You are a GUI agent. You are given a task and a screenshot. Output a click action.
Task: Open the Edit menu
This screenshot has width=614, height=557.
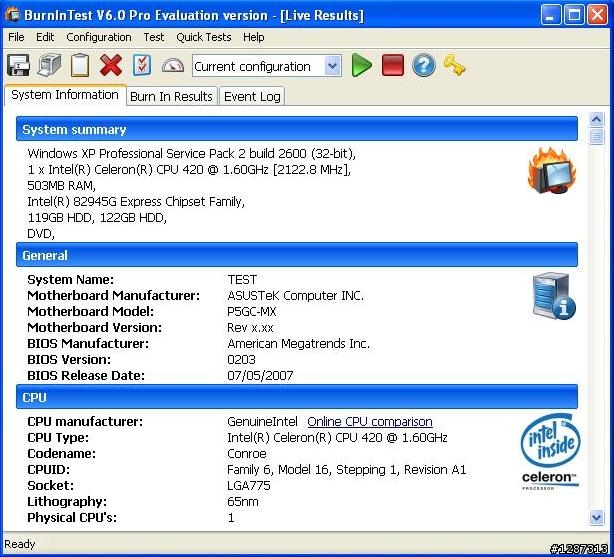click(x=45, y=37)
